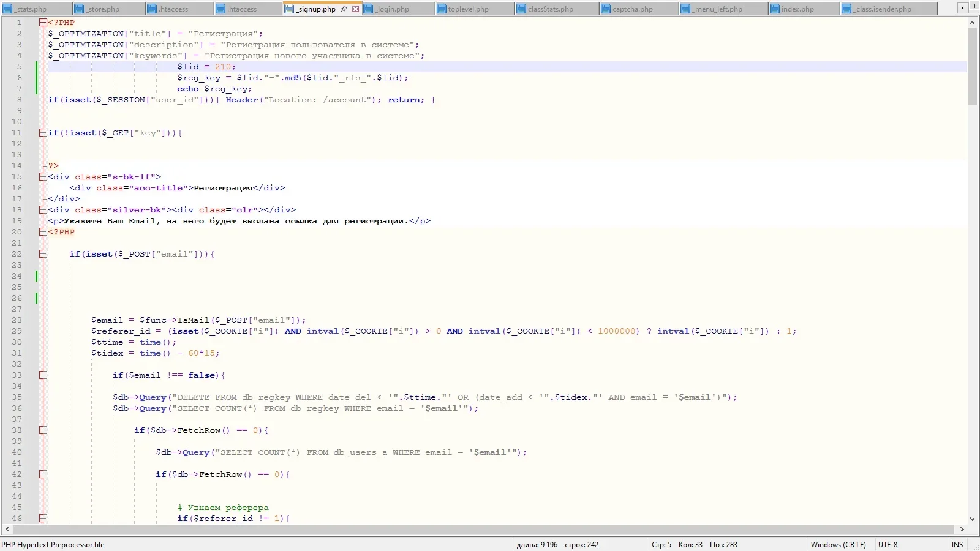Click the vertical scrollbar thumb

click(972, 66)
